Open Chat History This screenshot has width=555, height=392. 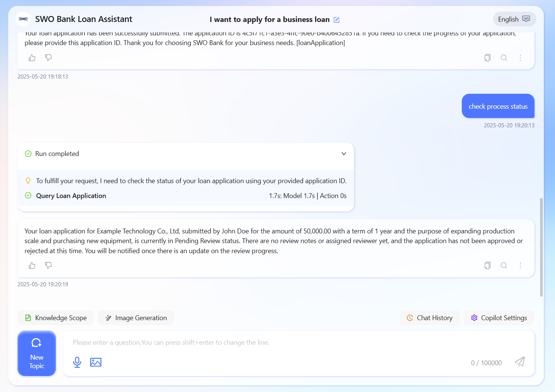pyautogui.click(x=430, y=318)
